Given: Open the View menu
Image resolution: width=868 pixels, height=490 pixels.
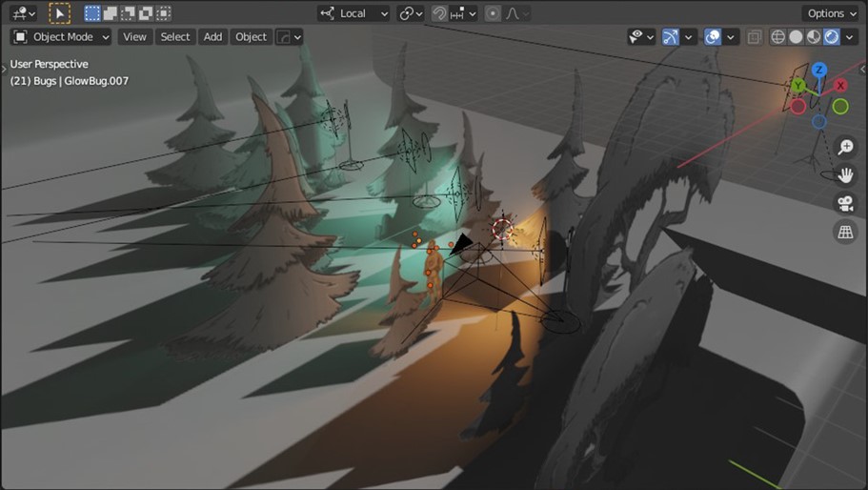Looking at the screenshot, I should (134, 37).
